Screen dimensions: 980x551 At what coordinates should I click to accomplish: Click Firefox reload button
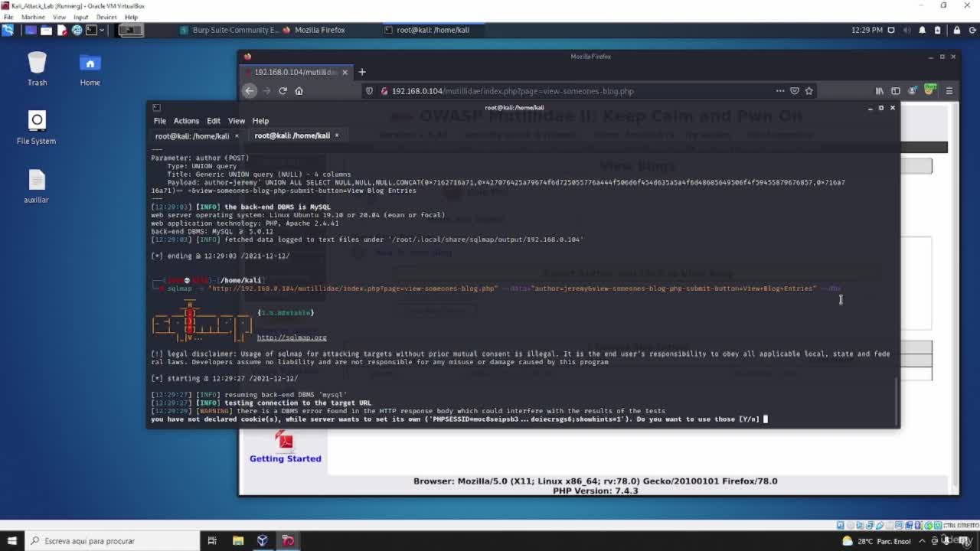tap(283, 90)
